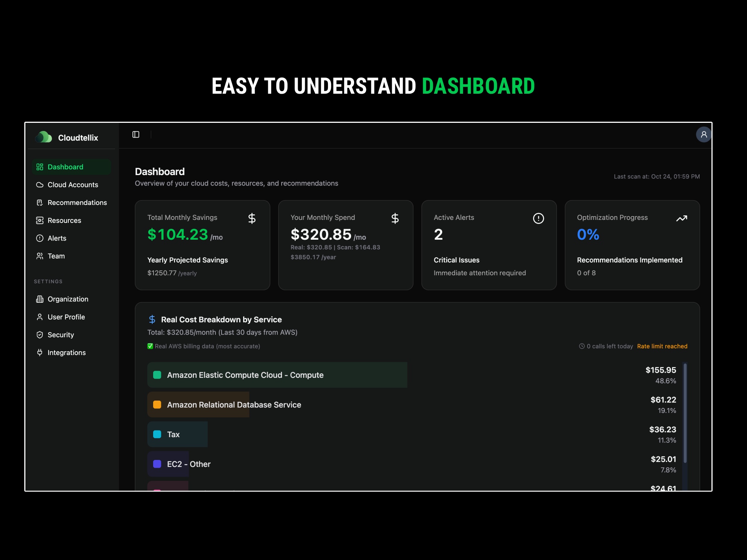Toggle the sidebar panel icon
Screen dimensions: 747x560
(x=136, y=134)
